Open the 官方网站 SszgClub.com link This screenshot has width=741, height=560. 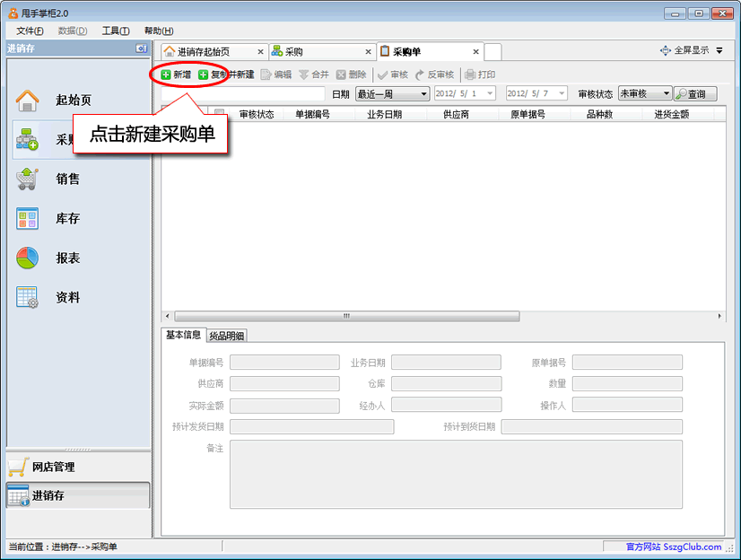(674, 547)
